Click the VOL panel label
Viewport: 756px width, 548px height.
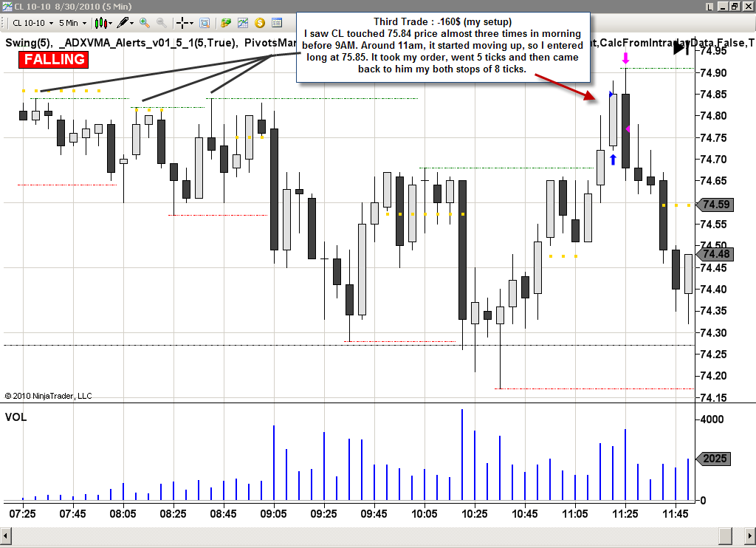[16, 417]
